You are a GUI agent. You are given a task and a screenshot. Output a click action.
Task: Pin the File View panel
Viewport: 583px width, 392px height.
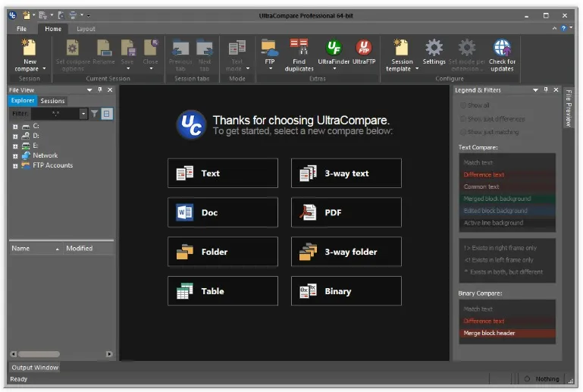tap(99, 89)
